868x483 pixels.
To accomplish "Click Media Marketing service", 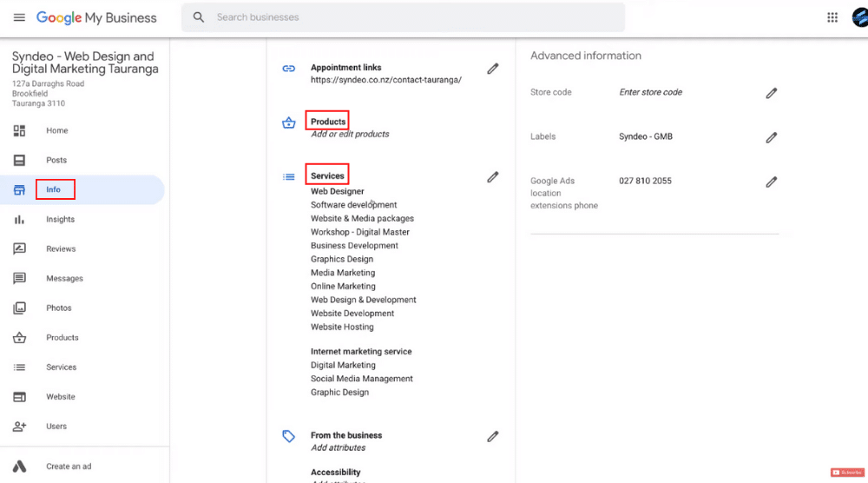I will click(x=343, y=273).
